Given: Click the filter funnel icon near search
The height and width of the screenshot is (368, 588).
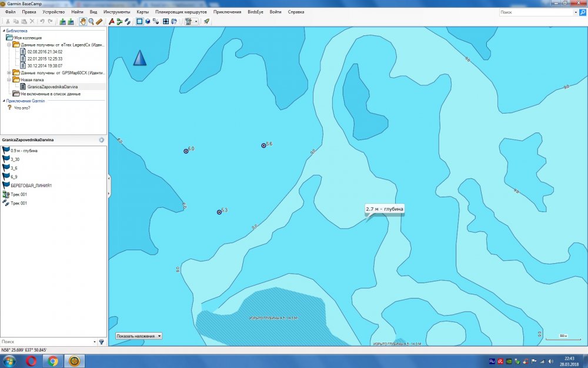Looking at the screenshot, I should tap(101, 342).
